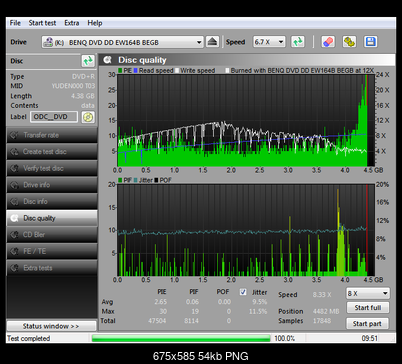Click the Jitter max value 11.5%

pos(258,311)
